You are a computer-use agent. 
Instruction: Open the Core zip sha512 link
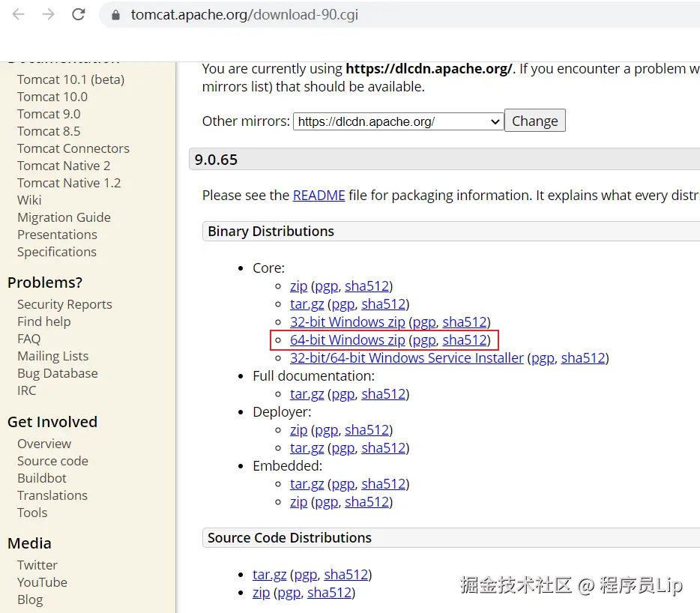366,286
